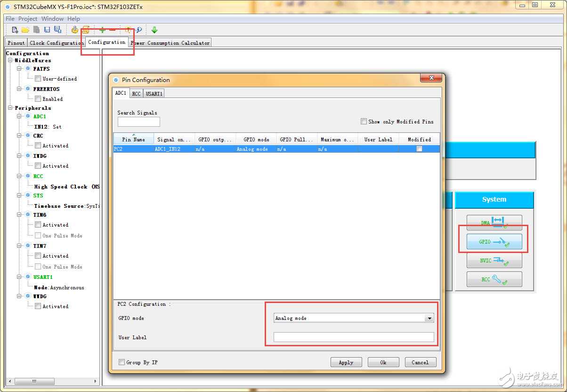Click the gear icon beside USART1 in tree
This screenshot has height=392, width=567.
(x=28, y=277)
